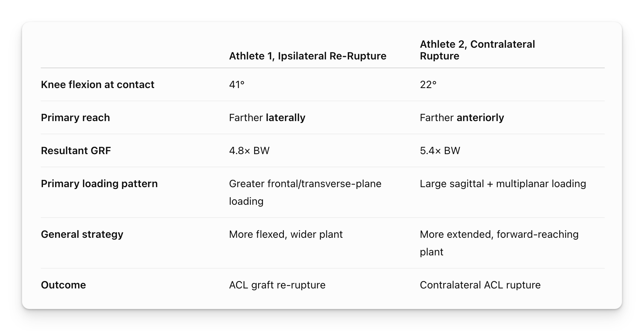Select the Contralateral ACL rupture cell

tap(480, 285)
